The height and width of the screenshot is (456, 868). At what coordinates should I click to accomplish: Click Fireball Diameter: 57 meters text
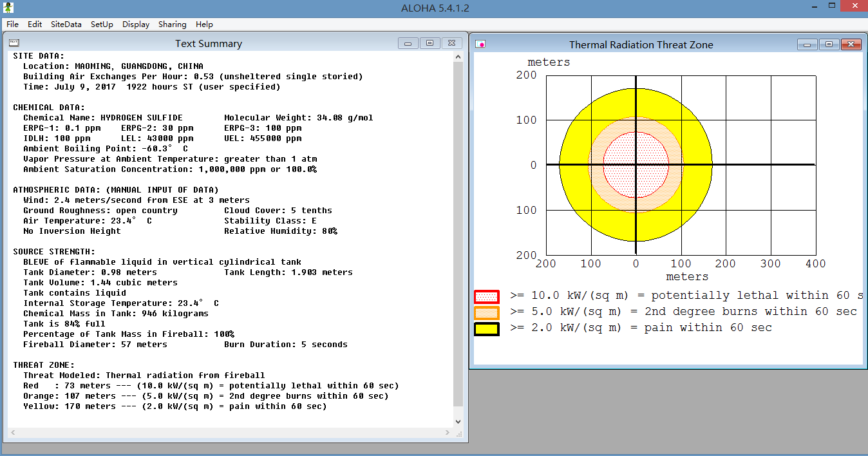tap(95, 345)
